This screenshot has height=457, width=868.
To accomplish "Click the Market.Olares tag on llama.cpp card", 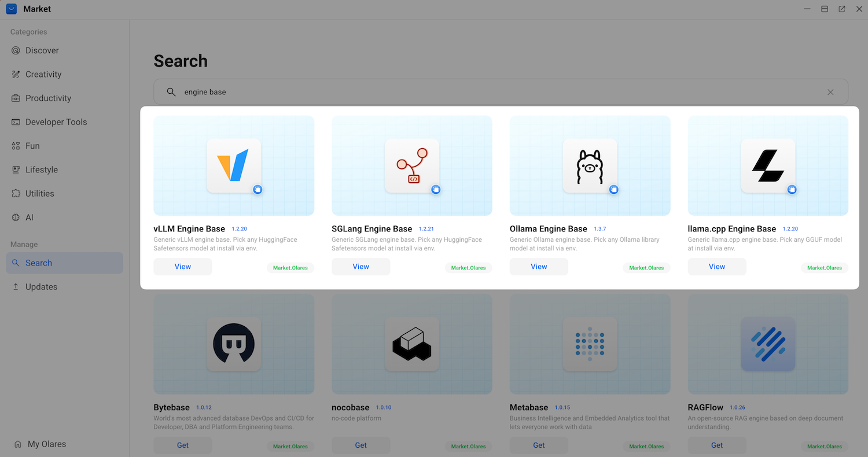I will pos(825,268).
